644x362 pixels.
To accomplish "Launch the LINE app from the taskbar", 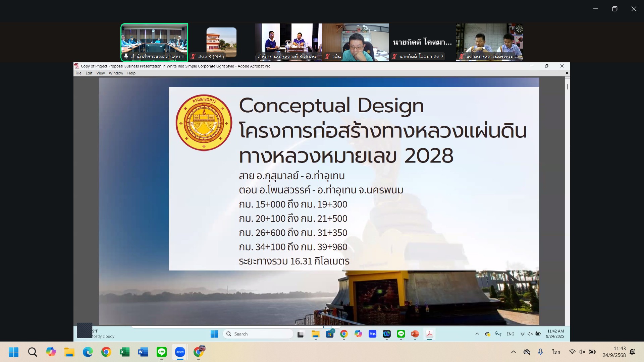I will point(162,352).
